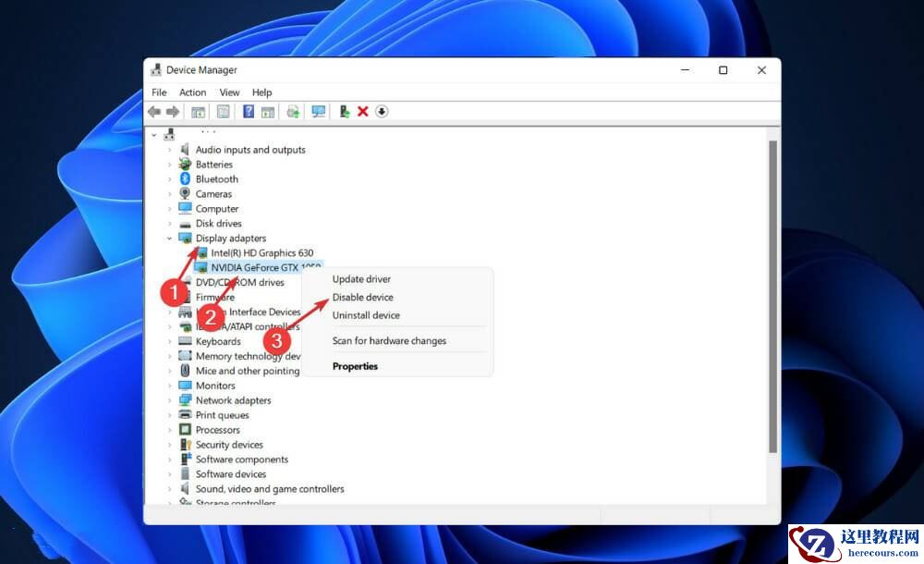Open the View menu
The width and height of the screenshot is (924, 564).
(x=228, y=92)
